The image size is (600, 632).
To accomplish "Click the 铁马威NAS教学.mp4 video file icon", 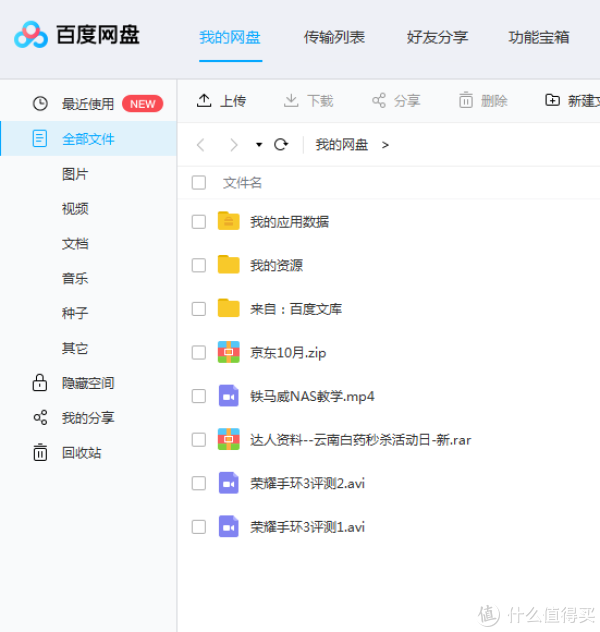I will tap(229, 396).
